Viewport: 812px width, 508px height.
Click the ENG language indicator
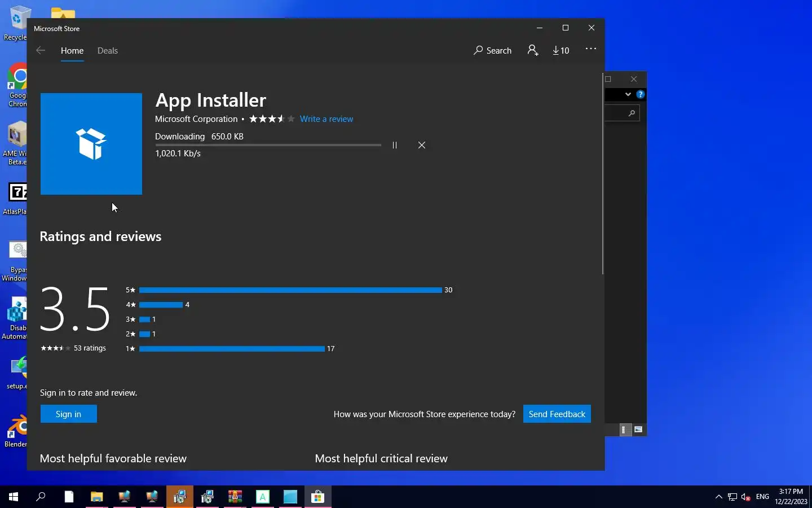(762, 497)
